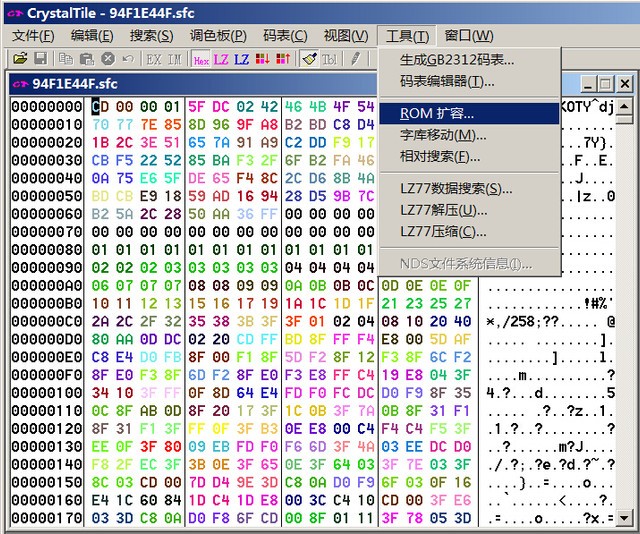This screenshot has width=640, height=534.
Task: Select ROM 扩容... from the tools menu
Action: point(436,113)
